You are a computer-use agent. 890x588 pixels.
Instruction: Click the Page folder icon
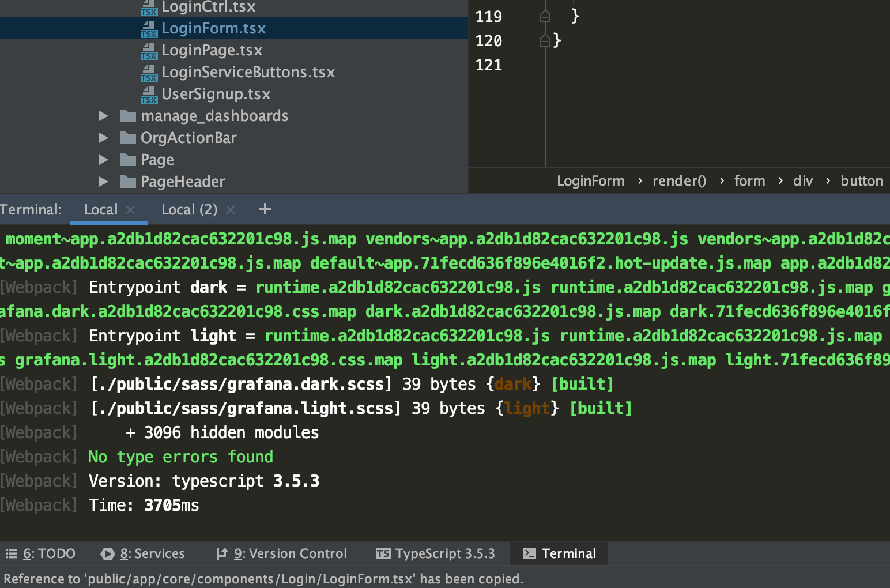coord(127,160)
